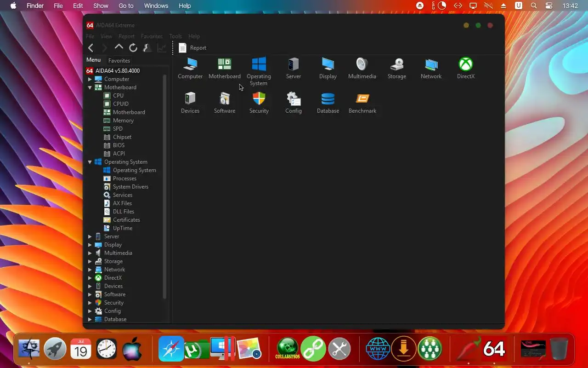This screenshot has height=368, width=588.
Task: Open the Tools menu in AIDA64
Action: point(175,36)
